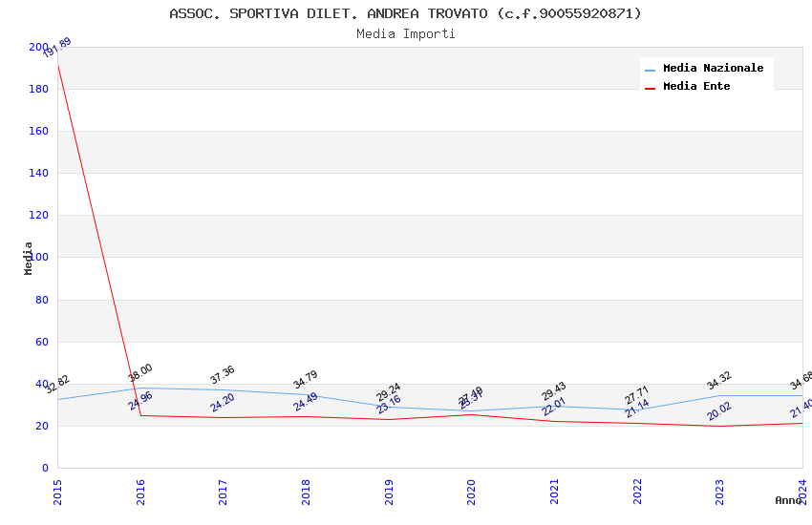Click the 23.16 data label

pos(389,405)
